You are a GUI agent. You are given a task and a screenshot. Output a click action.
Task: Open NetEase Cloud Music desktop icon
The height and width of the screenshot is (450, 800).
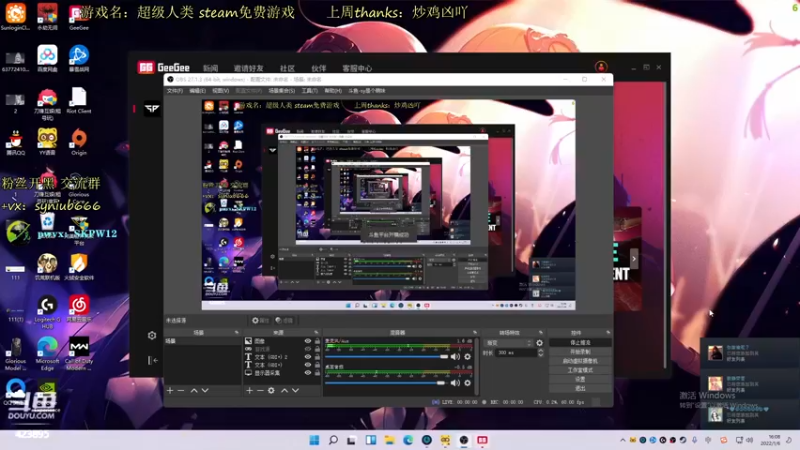pyautogui.click(x=79, y=309)
